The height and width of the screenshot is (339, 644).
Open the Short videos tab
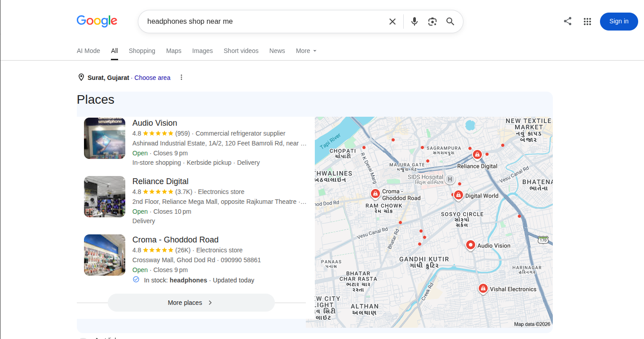click(241, 51)
